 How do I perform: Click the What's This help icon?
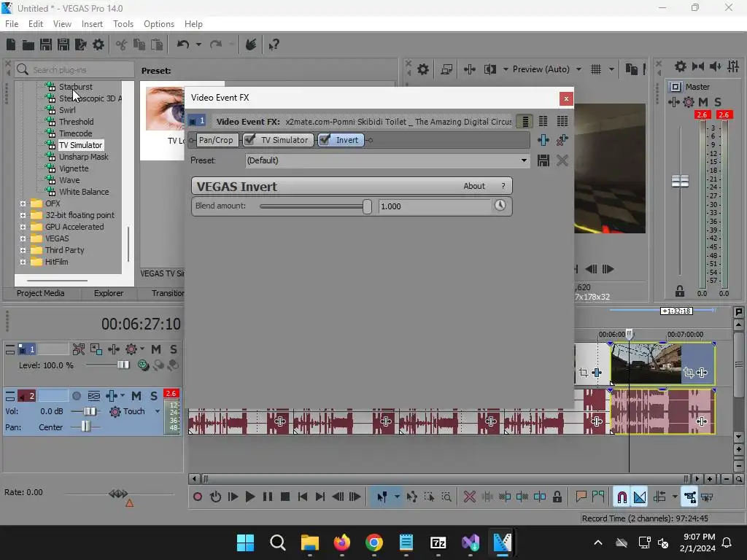pos(274,44)
